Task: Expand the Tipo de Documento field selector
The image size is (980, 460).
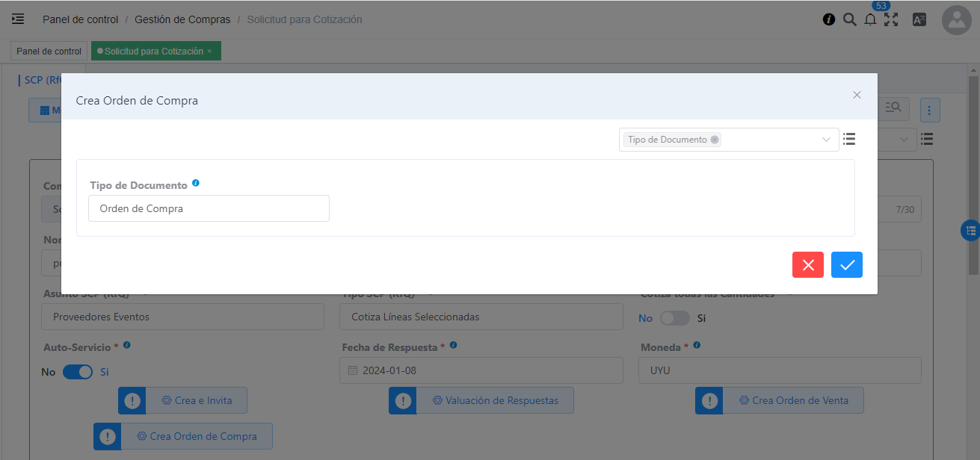Action: point(826,140)
